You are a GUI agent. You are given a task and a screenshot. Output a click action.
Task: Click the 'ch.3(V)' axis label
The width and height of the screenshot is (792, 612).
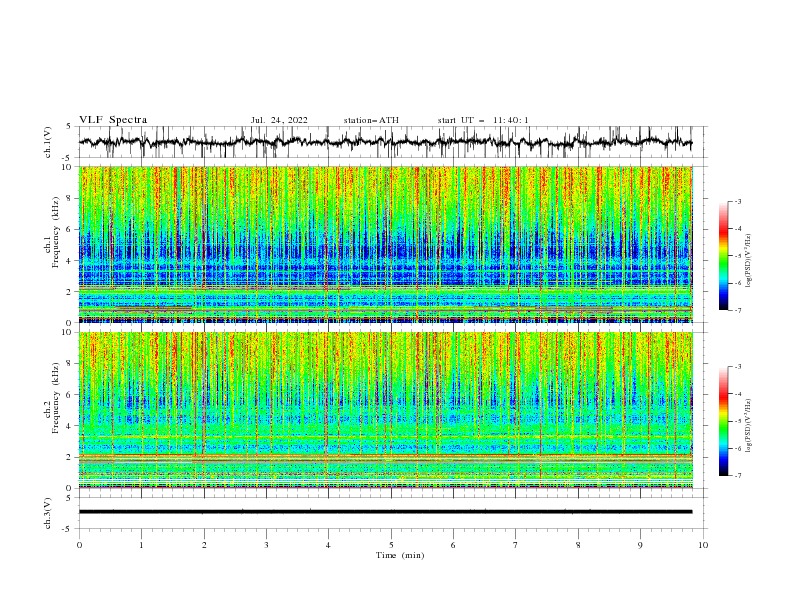(48, 513)
